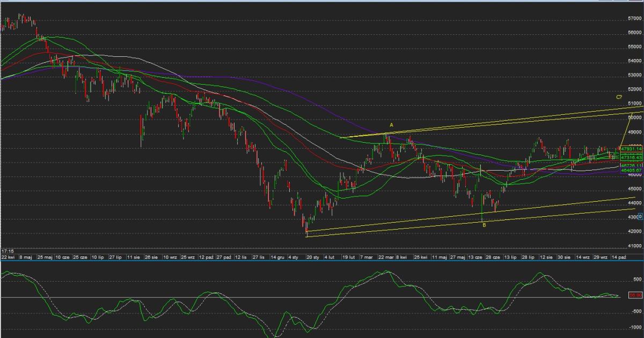Click the 57000 price axis level
Screen dimensions: 644x338
[634, 18]
